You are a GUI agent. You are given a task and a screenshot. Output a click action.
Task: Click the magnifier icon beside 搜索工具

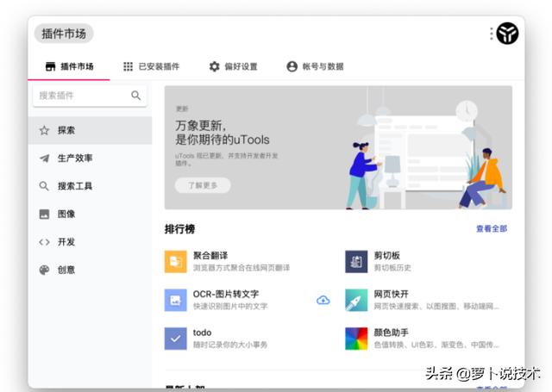click(x=44, y=186)
